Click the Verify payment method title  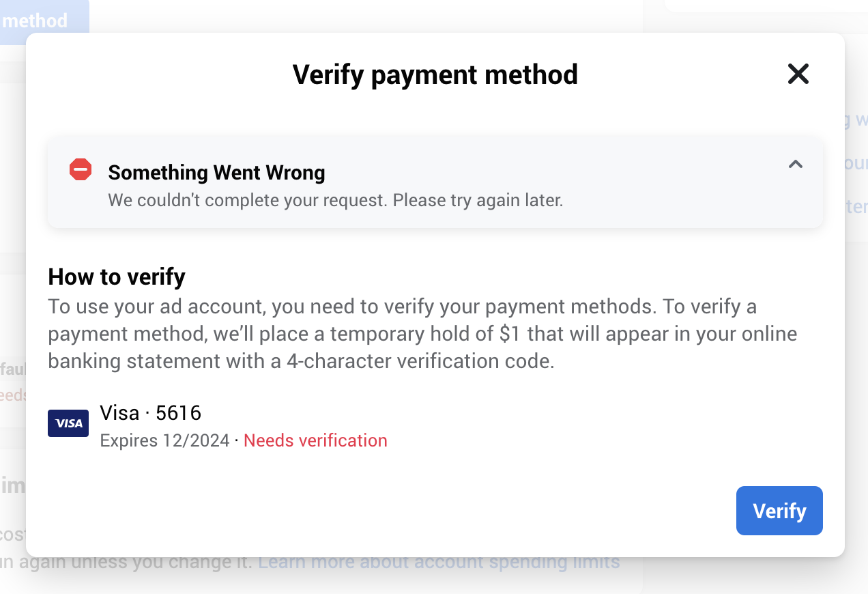[x=435, y=74]
